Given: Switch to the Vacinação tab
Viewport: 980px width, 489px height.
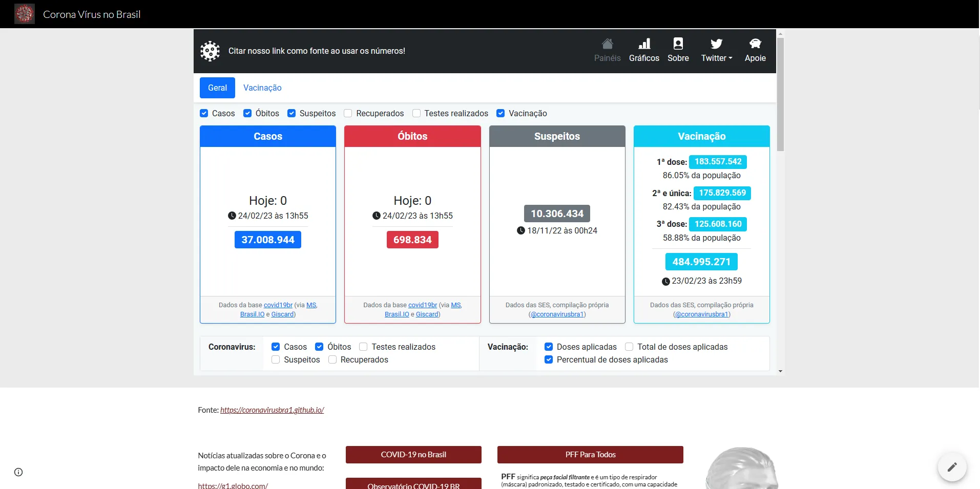Looking at the screenshot, I should point(262,88).
